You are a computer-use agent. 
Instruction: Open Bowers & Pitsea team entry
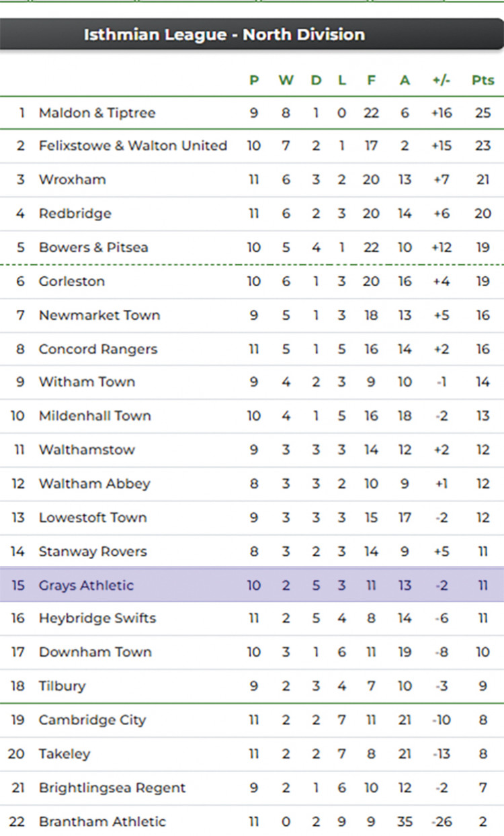(x=93, y=247)
